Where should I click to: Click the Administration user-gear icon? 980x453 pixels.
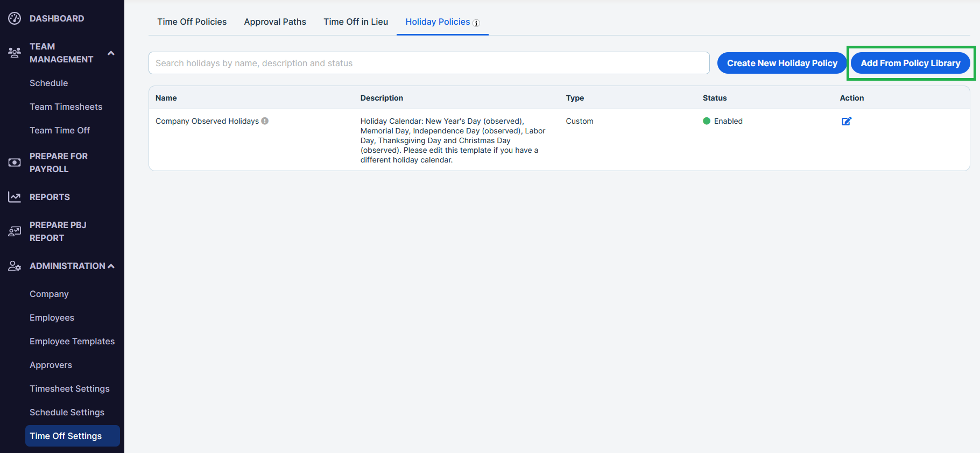click(15, 266)
